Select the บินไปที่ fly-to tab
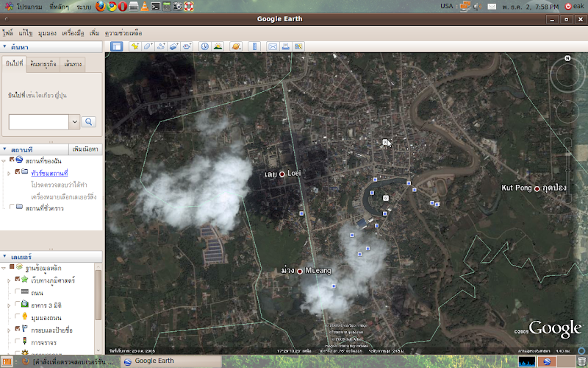 (x=14, y=64)
